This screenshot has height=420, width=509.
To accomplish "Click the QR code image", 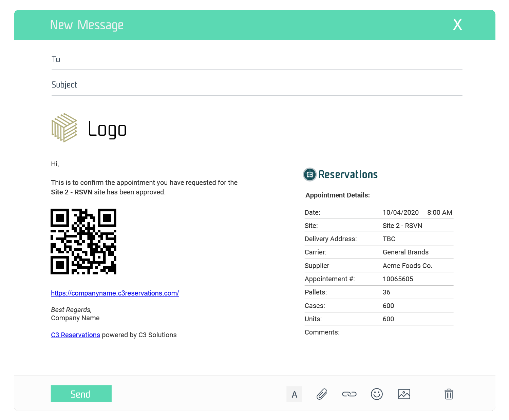I will pyautogui.click(x=83, y=242).
